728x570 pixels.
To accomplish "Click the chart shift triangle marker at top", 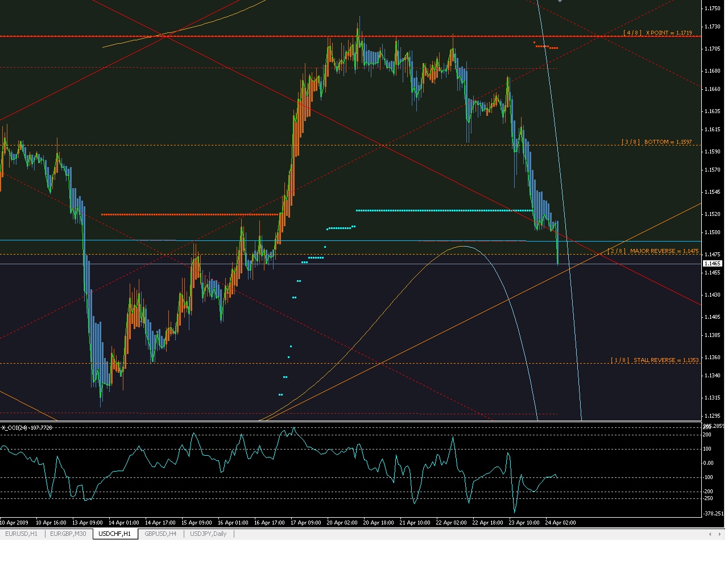I will pyautogui.click(x=560, y=1).
